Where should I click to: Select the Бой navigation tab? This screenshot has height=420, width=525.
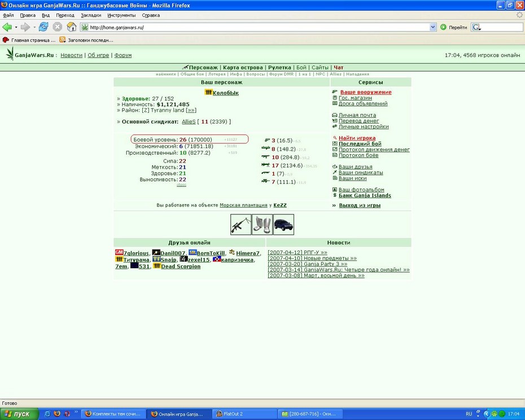[301, 68]
